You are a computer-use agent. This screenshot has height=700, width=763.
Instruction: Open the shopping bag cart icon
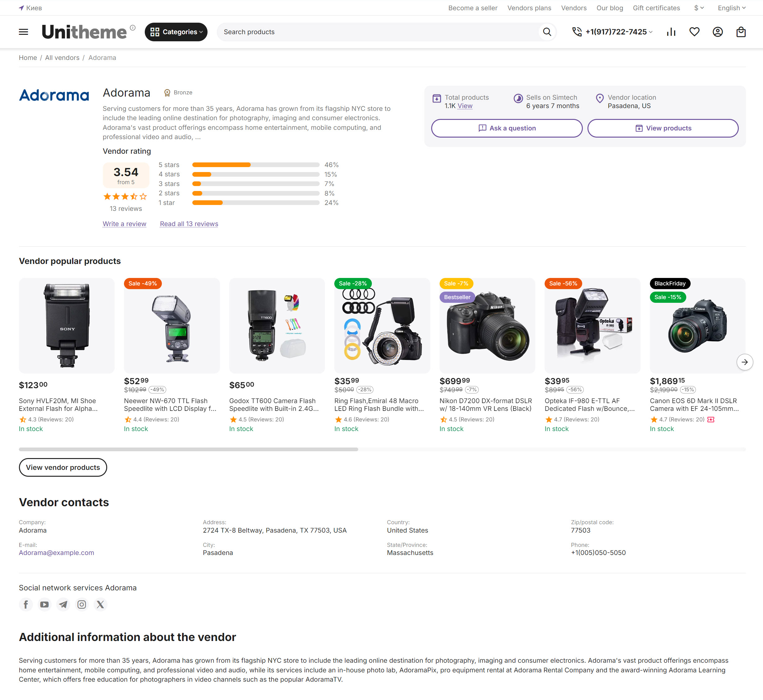[x=741, y=32]
